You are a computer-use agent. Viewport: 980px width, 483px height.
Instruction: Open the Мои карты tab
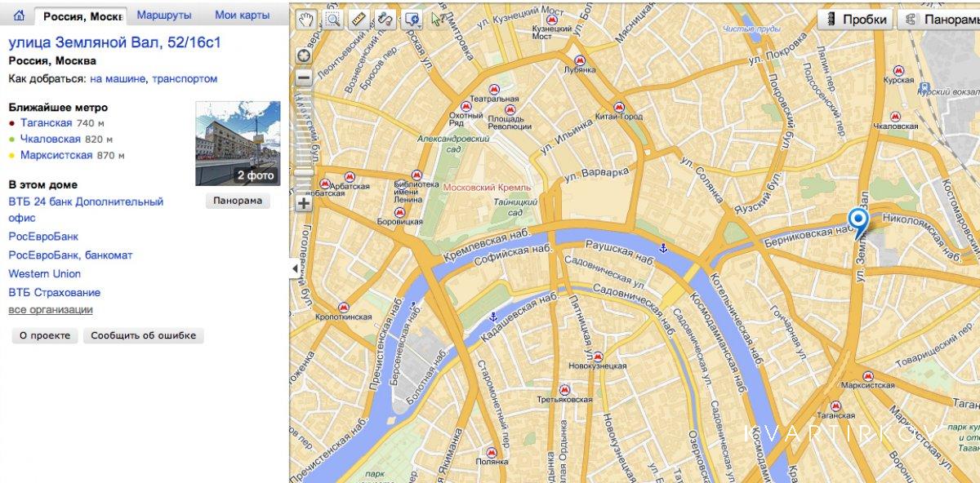pos(242,16)
